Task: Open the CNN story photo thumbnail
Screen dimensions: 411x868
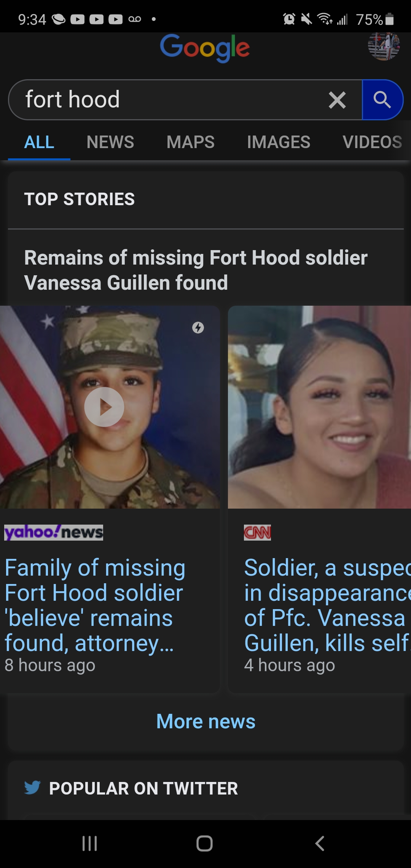Action: pos(319,407)
